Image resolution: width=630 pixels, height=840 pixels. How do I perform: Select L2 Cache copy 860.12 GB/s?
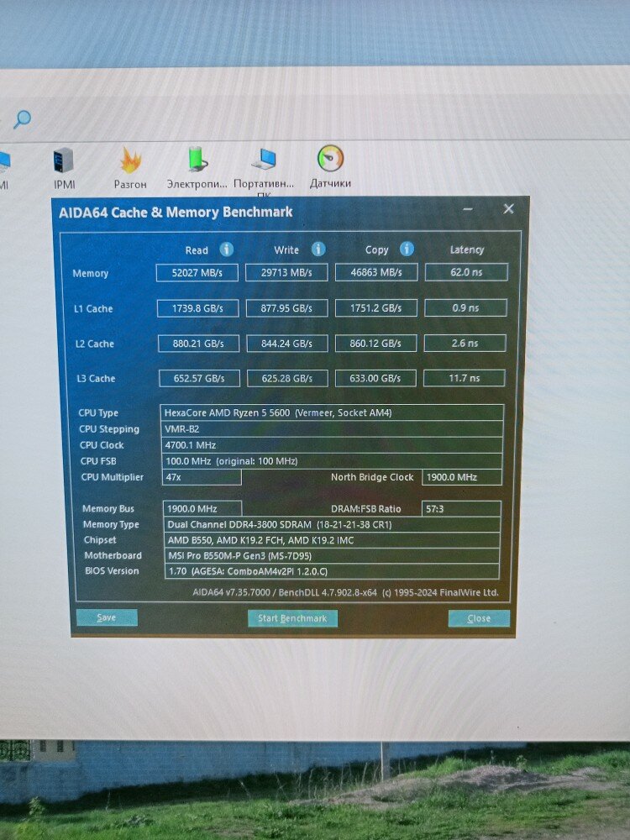tap(375, 343)
